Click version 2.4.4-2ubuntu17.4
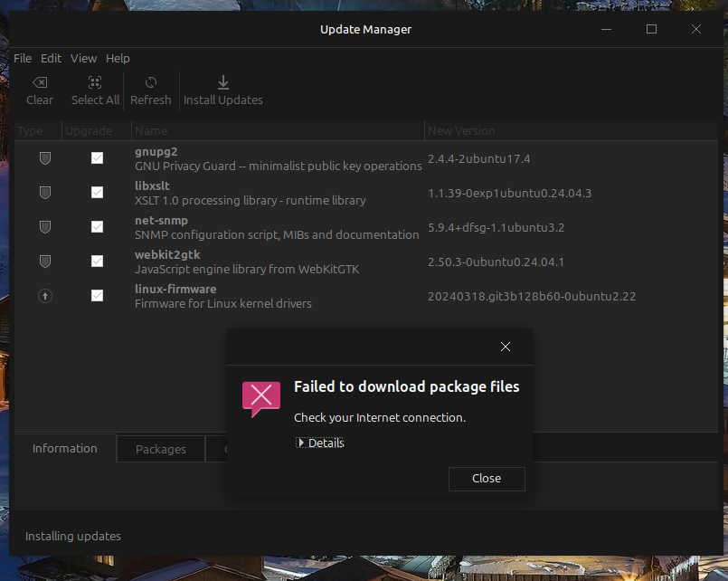 tap(478, 159)
